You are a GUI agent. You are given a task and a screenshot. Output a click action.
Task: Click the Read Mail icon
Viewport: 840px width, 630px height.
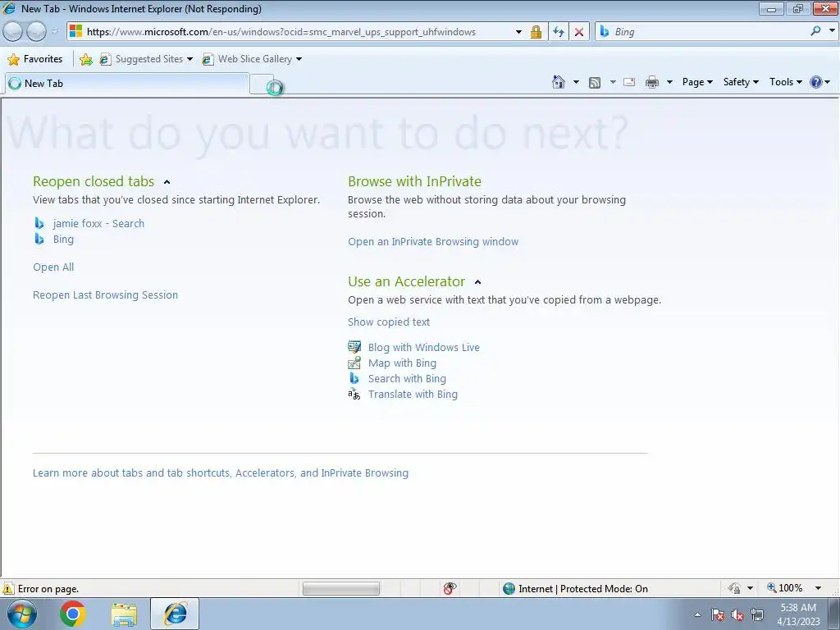629,82
